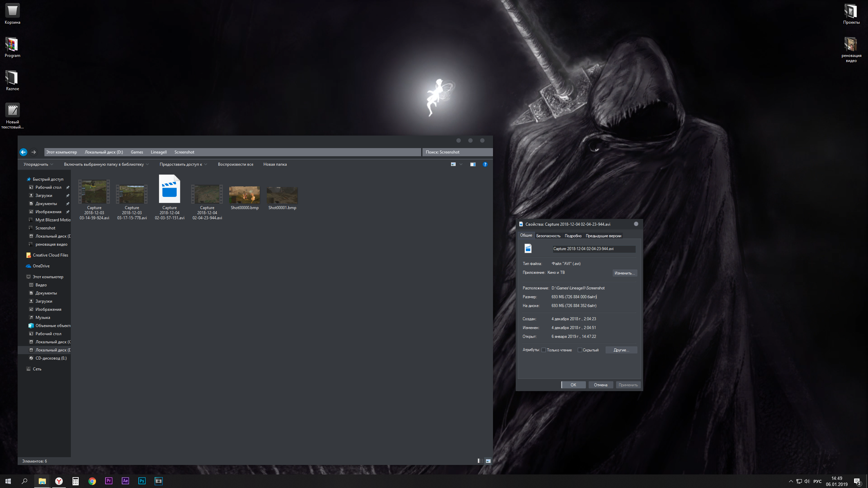Check the Скрытый attribute checkbox
This screenshot has height=488, width=868.
(x=580, y=350)
